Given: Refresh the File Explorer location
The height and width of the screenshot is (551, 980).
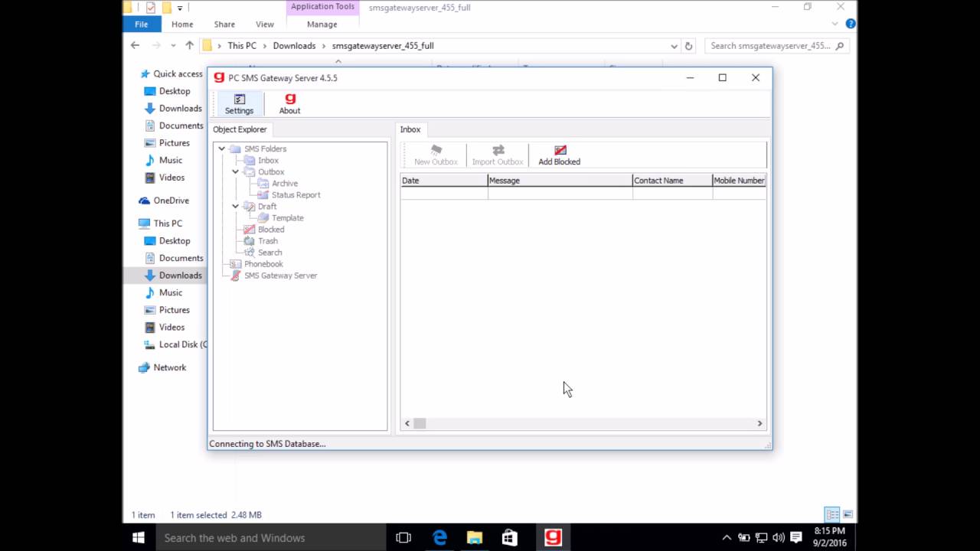Looking at the screenshot, I should pyautogui.click(x=688, y=46).
